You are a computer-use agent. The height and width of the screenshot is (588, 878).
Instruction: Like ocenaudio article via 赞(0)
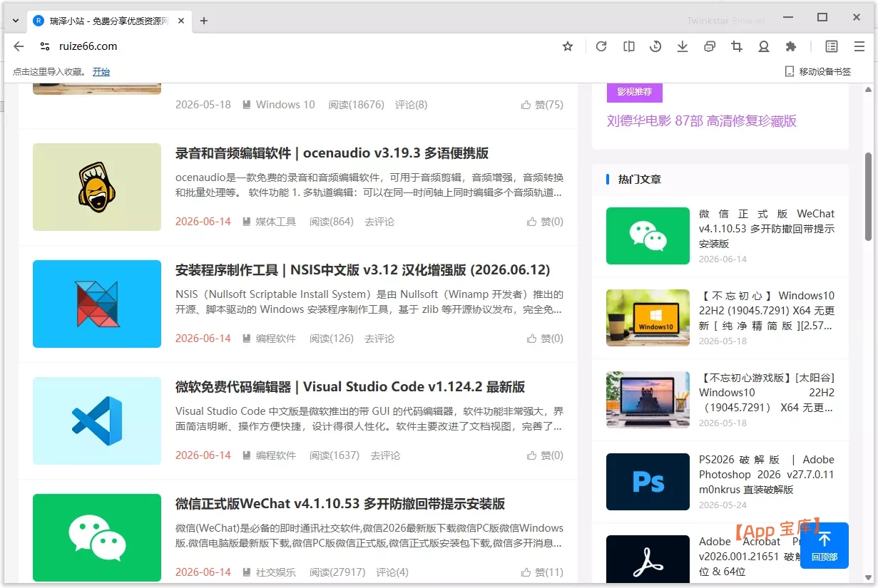click(545, 222)
